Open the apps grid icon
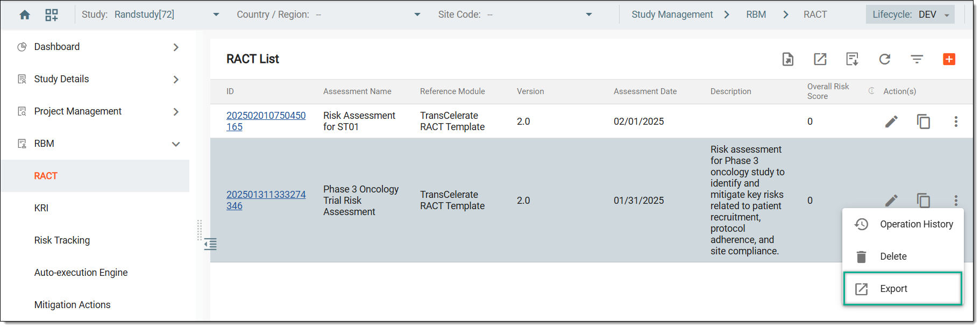The width and height of the screenshot is (980, 328). [52, 15]
